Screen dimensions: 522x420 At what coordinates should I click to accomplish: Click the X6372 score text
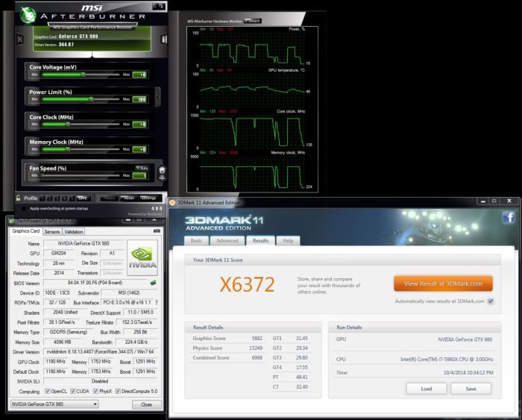[247, 284]
